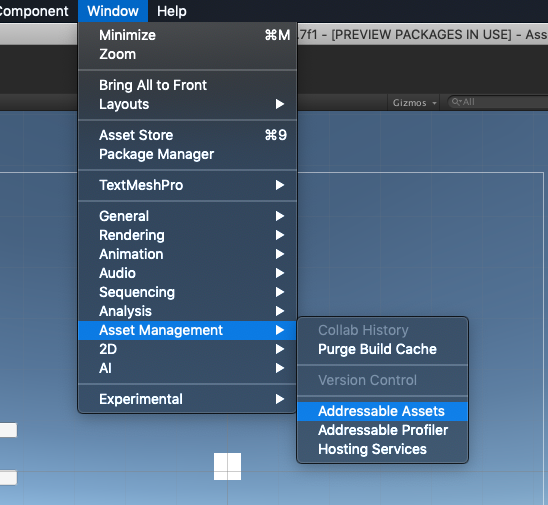Click Collab History in submenu

click(382, 330)
